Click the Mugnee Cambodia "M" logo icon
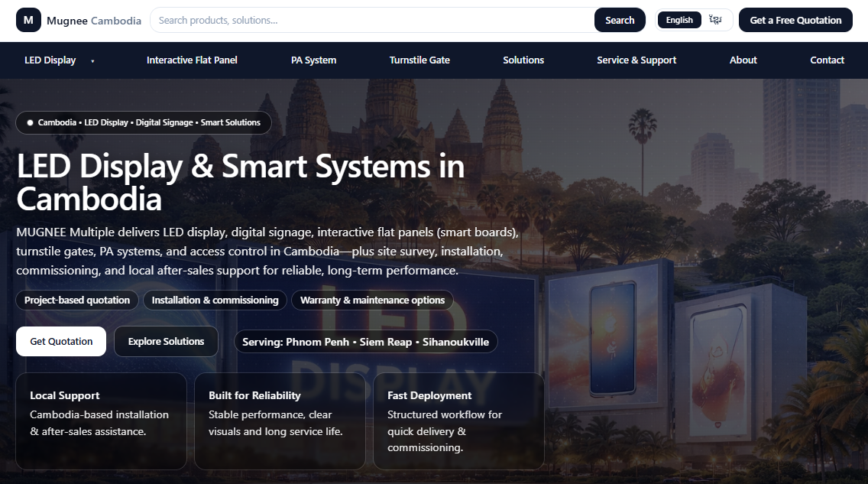Screen dimensions: 868x484 coord(28,20)
